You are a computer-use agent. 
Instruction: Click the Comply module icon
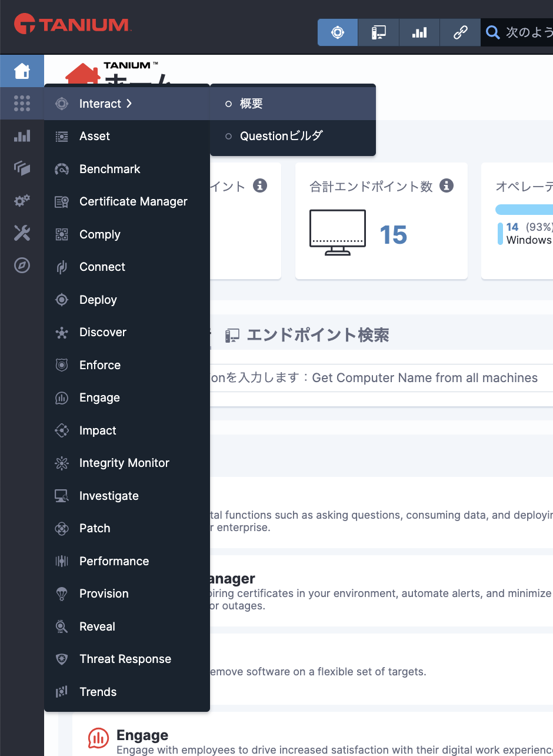[62, 234]
